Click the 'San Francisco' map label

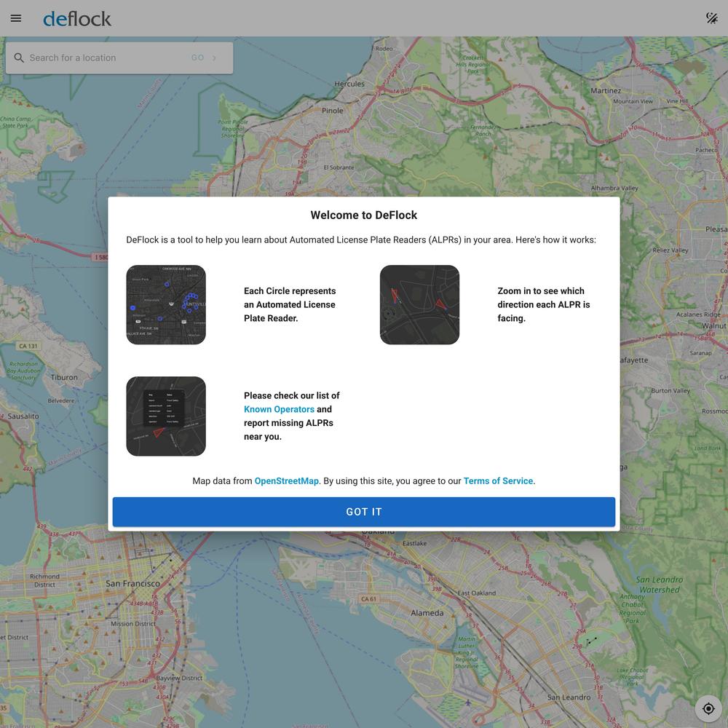pos(132,583)
